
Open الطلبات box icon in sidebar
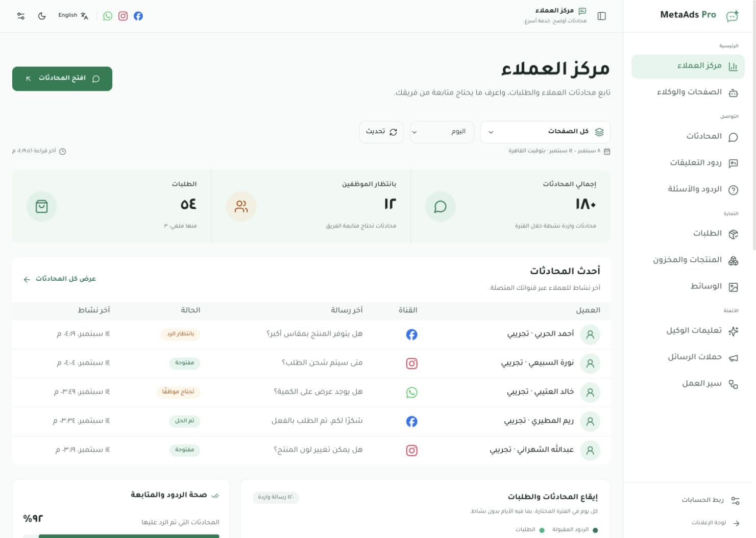733,234
